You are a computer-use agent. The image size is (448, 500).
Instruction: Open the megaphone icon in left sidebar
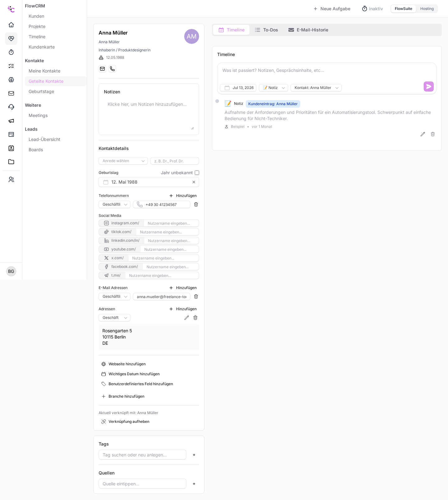coord(11,121)
